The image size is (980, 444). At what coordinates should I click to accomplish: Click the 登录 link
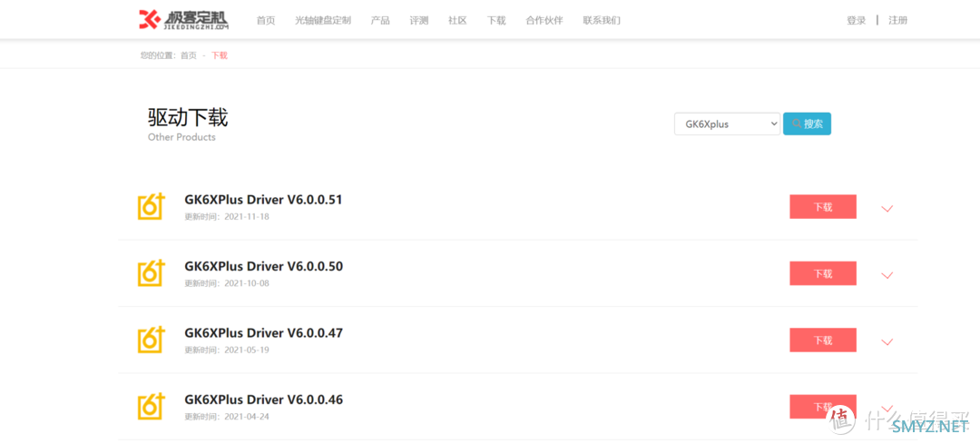pos(857,20)
